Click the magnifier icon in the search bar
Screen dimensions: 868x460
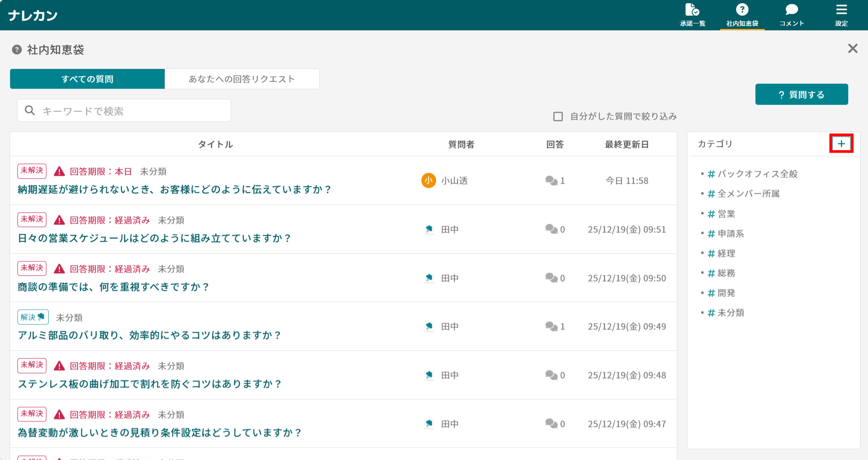tap(30, 110)
